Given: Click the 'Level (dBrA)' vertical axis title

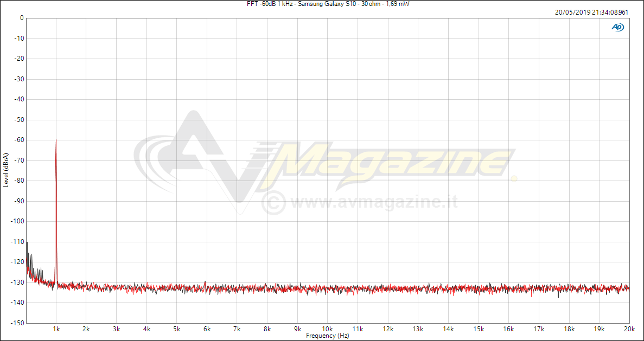Looking at the screenshot, I should [6, 170].
